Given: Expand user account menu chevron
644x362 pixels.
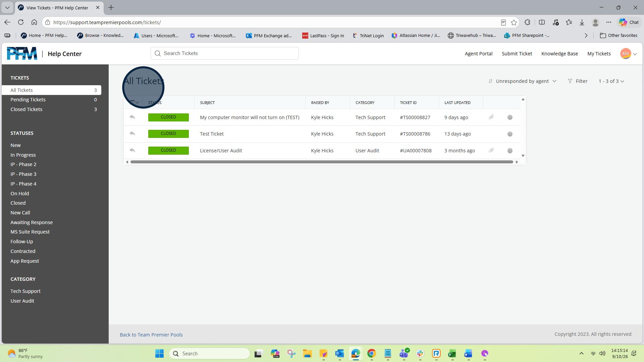Looking at the screenshot, I should click(x=635, y=54).
